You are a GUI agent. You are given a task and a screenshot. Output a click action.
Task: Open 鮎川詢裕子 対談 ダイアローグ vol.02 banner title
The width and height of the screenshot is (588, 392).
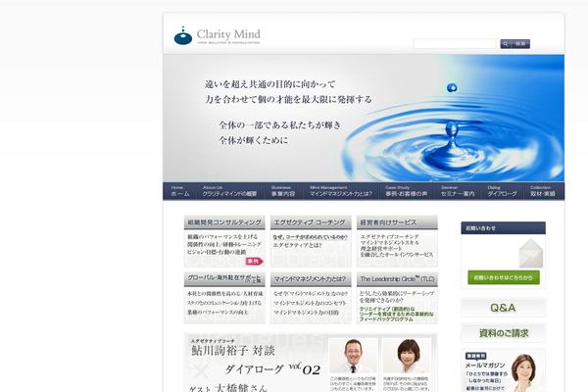click(x=256, y=360)
